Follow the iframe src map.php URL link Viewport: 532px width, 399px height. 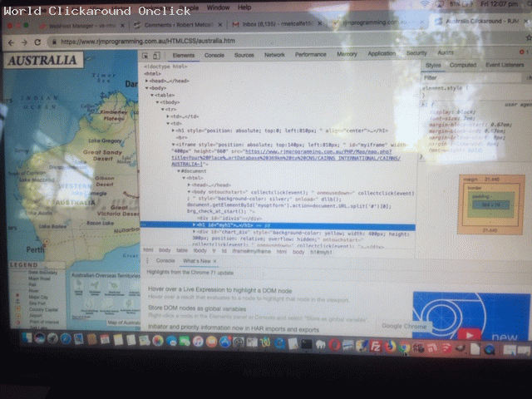click(x=286, y=158)
